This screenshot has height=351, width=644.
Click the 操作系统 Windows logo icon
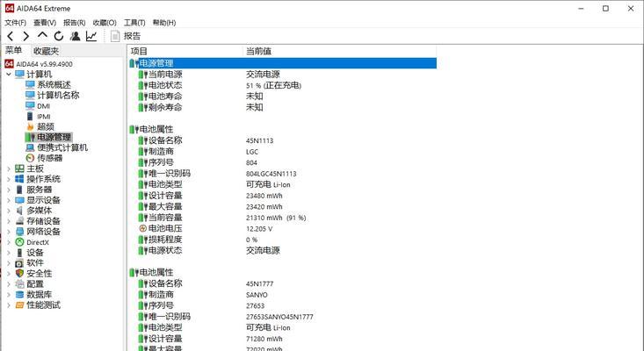click(19, 179)
